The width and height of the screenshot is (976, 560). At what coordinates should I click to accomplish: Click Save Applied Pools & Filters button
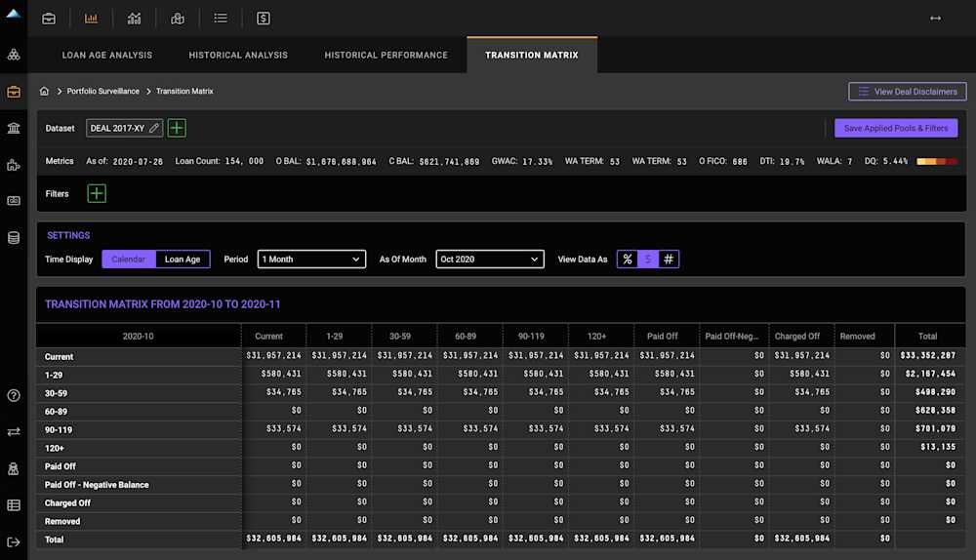pyautogui.click(x=896, y=128)
